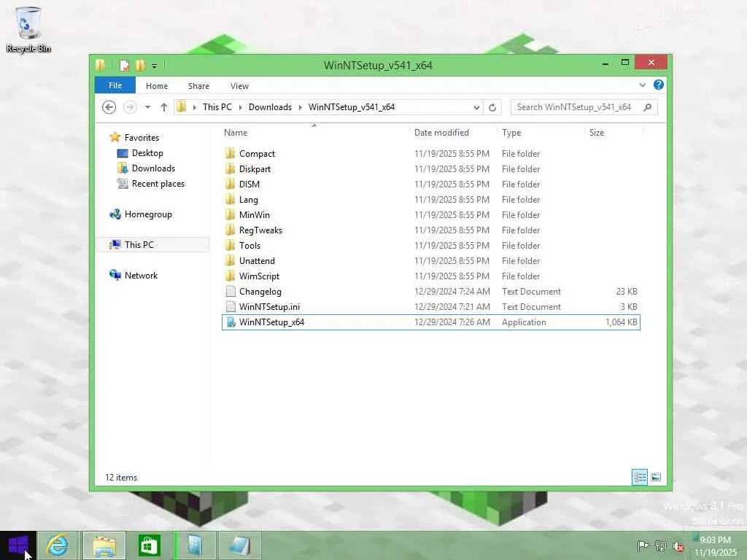Screen dimensions: 747x560
Task: Expand the ribbon with the chevron
Action: tap(642, 85)
